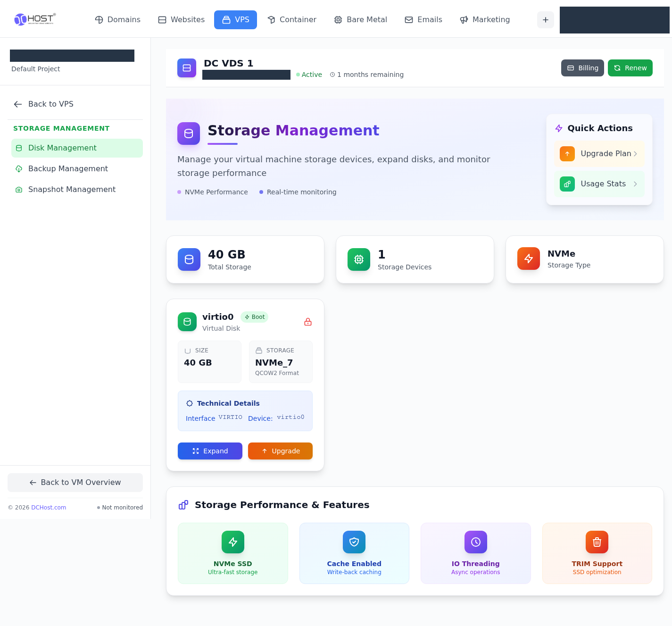Click the Boot badge on virtio0

[255, 317]
